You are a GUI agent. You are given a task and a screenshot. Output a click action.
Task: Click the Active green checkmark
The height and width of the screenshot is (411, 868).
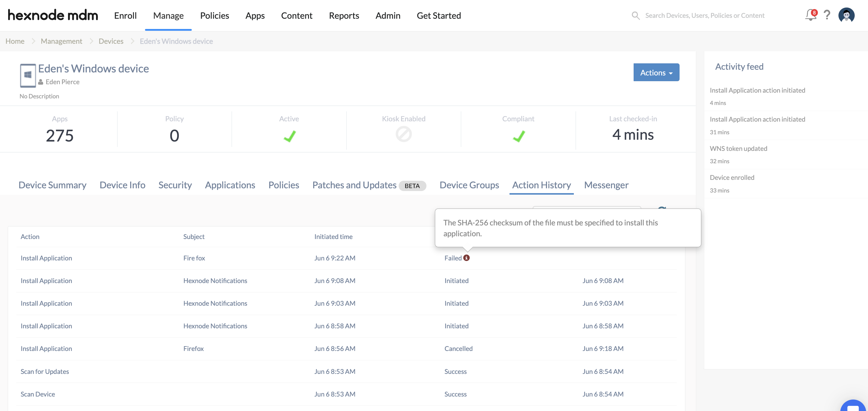click(x=289, y=136)
